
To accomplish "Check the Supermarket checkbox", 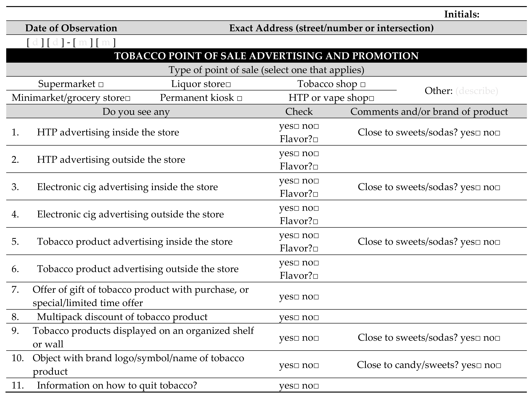I will coord(101,85).
